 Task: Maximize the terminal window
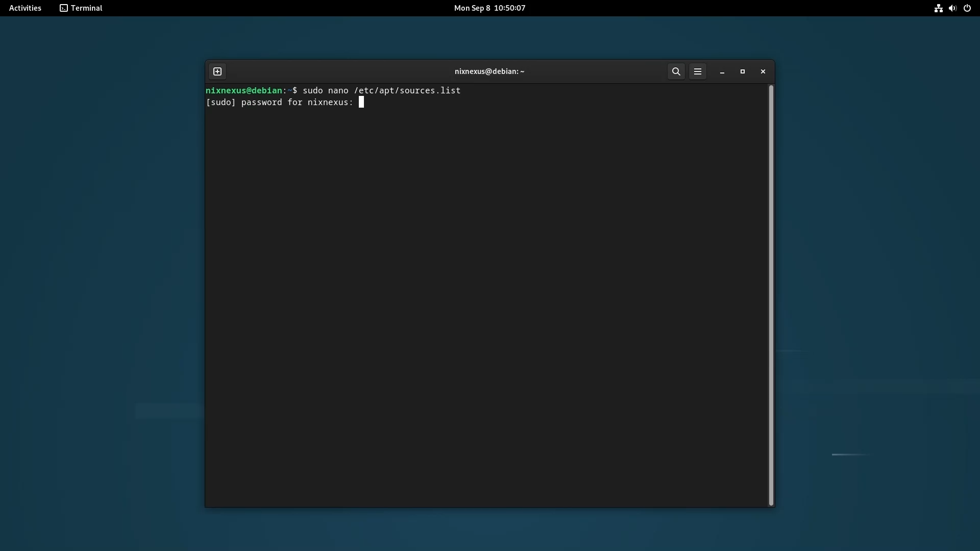click(743, 71)
